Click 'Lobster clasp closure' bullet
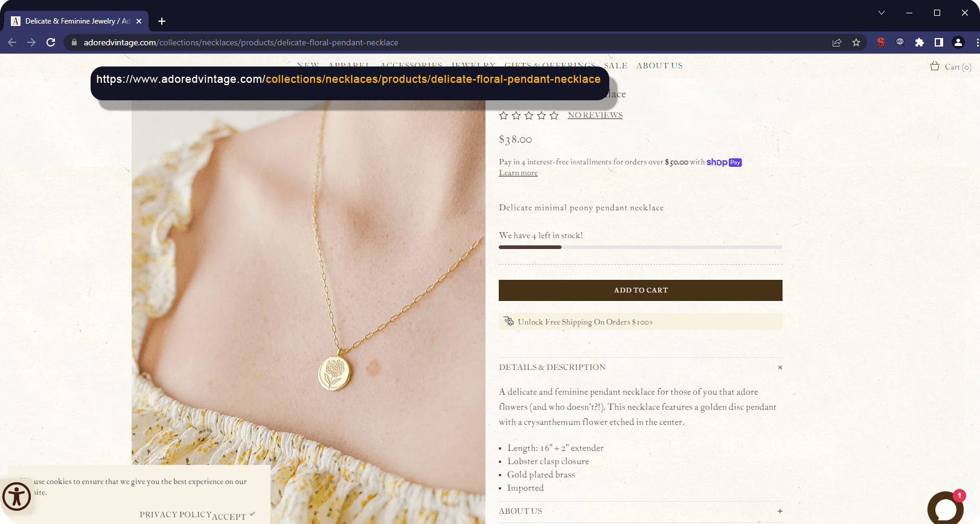Screen dimensions: 980x524 pyautogui.click(x=548, y=462)
